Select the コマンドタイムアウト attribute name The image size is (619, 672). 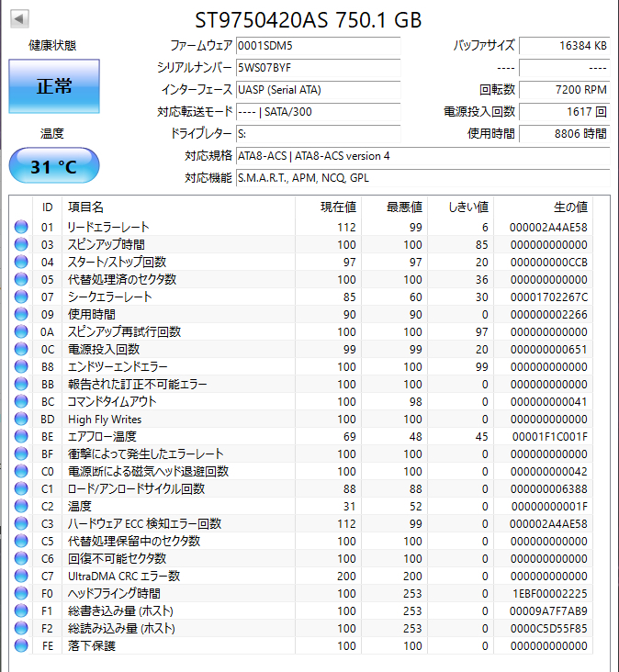[x=112, y=401]
